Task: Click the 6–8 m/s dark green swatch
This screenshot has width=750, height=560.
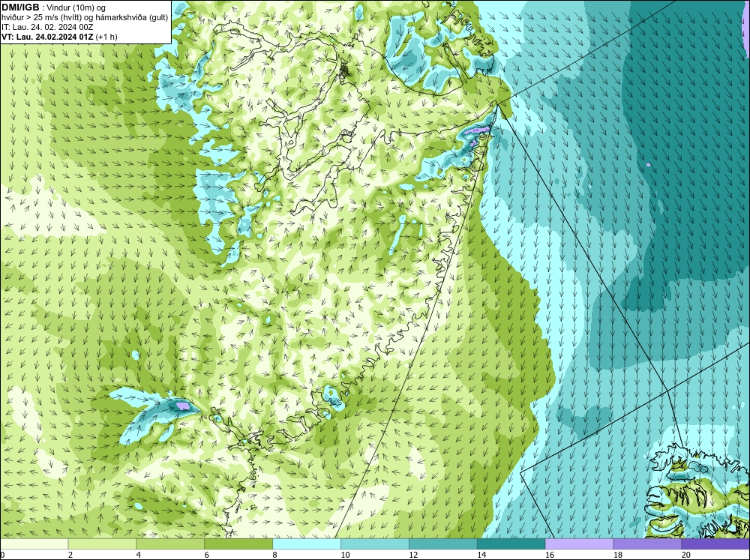Action: coord(238,544)
